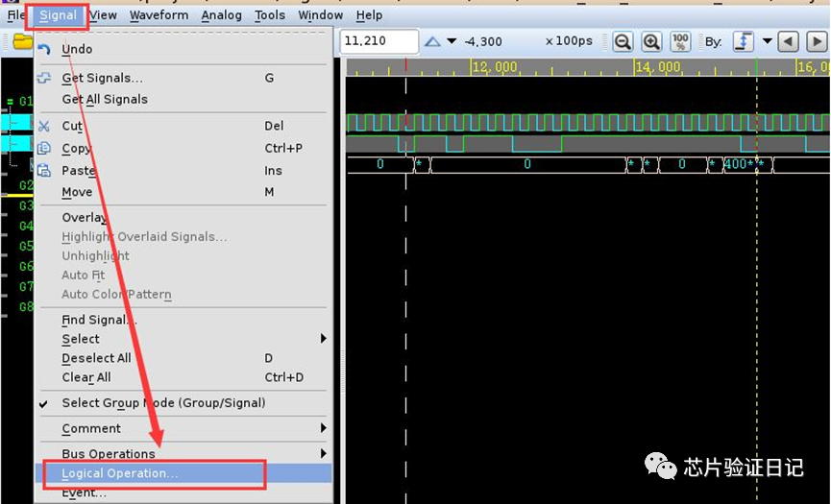Screen dimensions: 831x504
Task: Open the Help menu
Action: tap(370, 15)
